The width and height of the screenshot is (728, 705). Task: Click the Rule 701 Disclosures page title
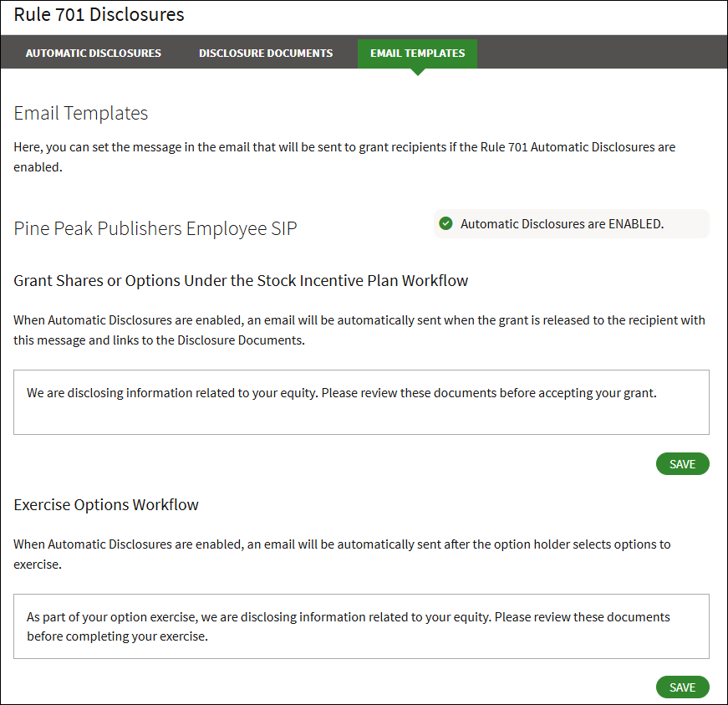(99, 15)
